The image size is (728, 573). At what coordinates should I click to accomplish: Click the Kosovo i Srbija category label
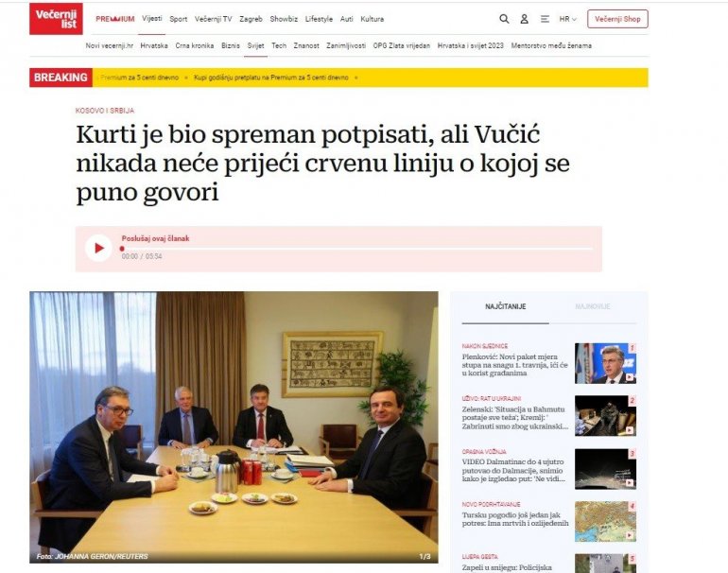click(105, 111)
